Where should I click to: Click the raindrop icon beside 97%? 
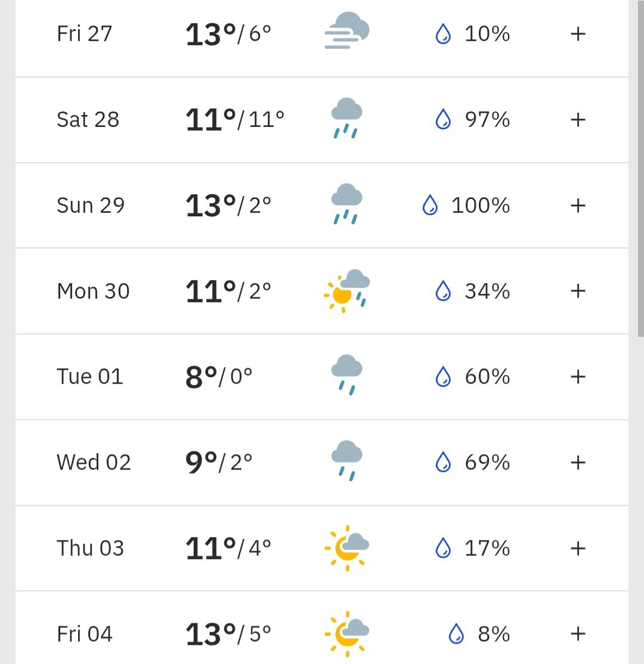[x=443, y=120]
